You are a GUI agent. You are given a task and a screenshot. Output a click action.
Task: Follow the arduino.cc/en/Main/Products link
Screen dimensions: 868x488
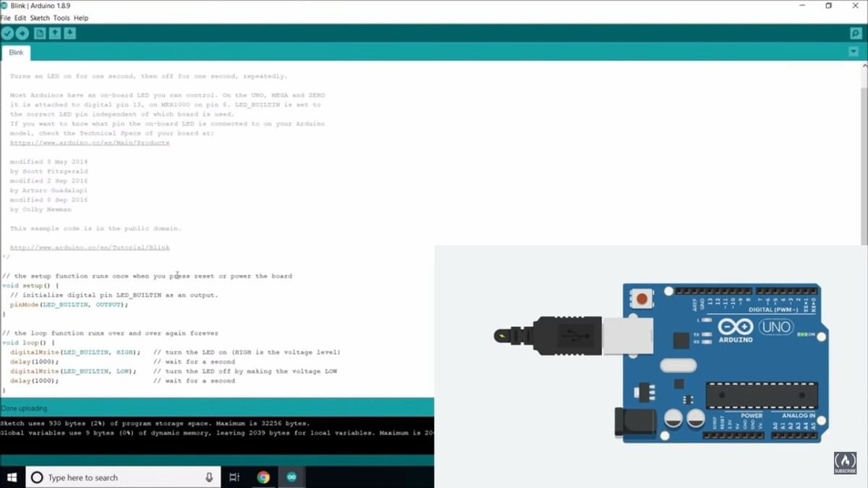coord(90,143)
